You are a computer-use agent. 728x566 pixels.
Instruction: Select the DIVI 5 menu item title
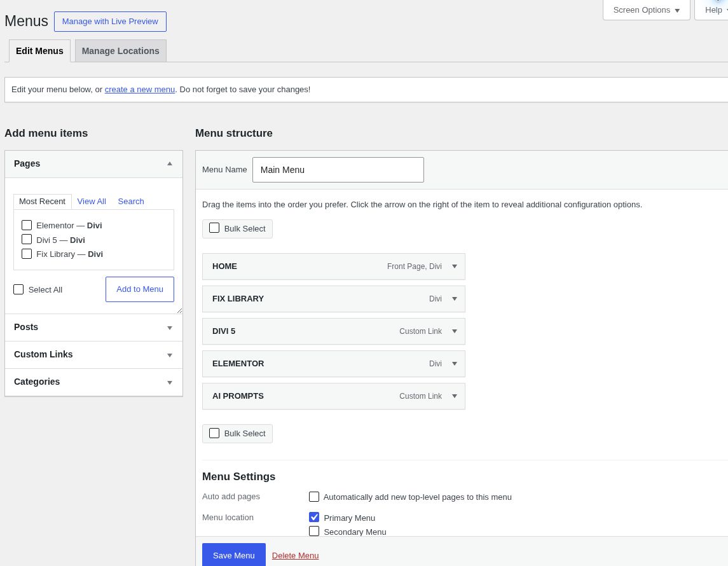pyautogui.click(x=224, y=331)
